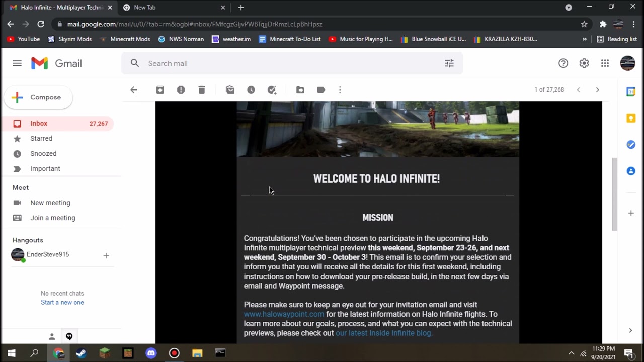This screenshot has height=362, width=644.
Task: Go to newer email arrow
Action: pyautogui.click(x=578, y=89)
